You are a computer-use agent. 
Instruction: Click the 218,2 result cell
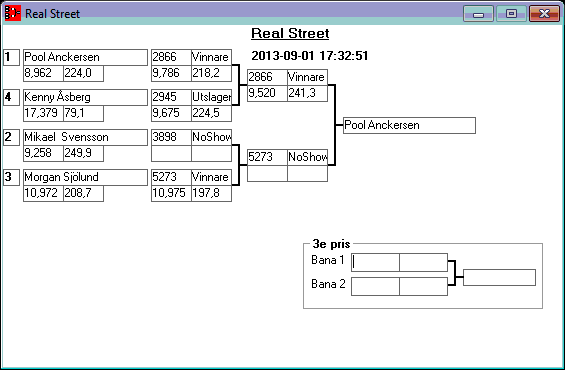[x=211, y=73]
